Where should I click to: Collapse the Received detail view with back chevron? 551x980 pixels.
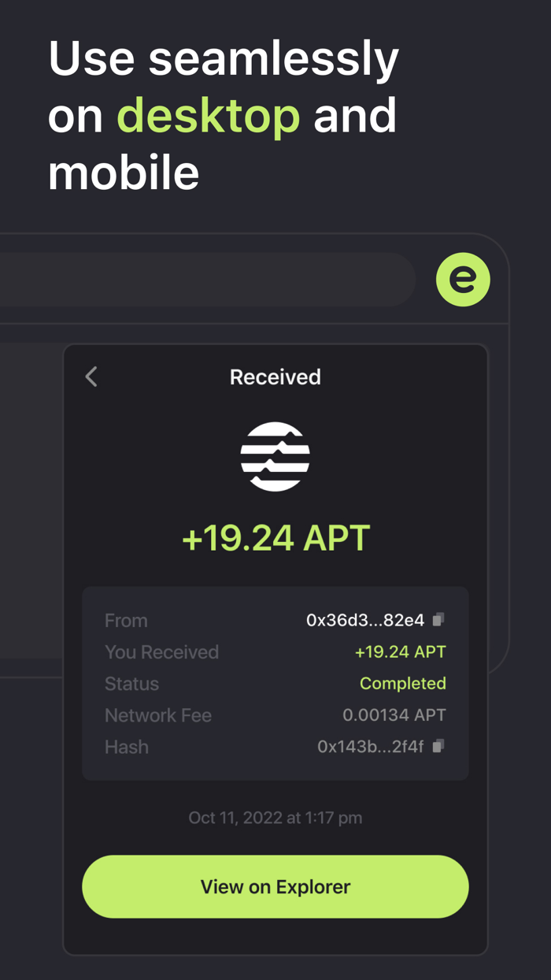tap(91, 377)
